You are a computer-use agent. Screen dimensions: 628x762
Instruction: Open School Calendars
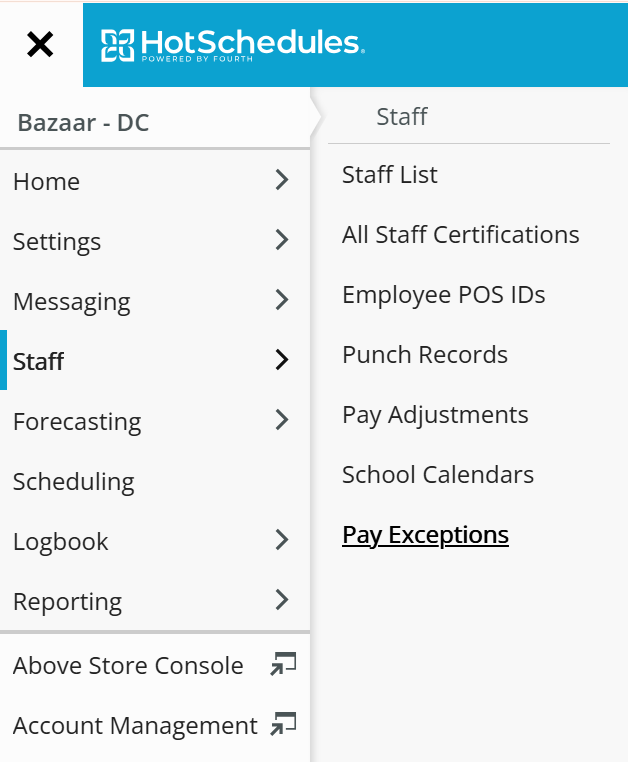coord(438,474)
